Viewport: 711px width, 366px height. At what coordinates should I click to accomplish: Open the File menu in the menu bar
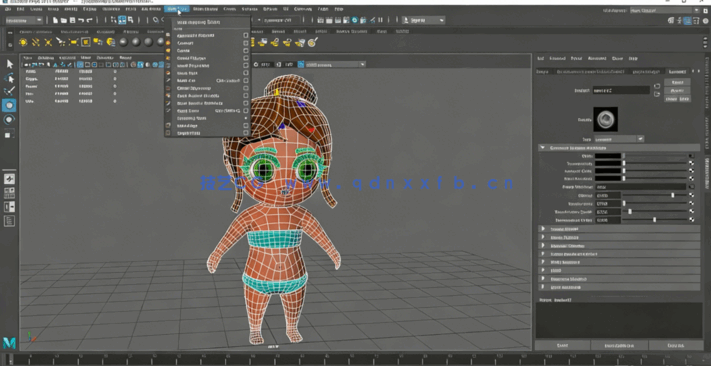point(8,9)
